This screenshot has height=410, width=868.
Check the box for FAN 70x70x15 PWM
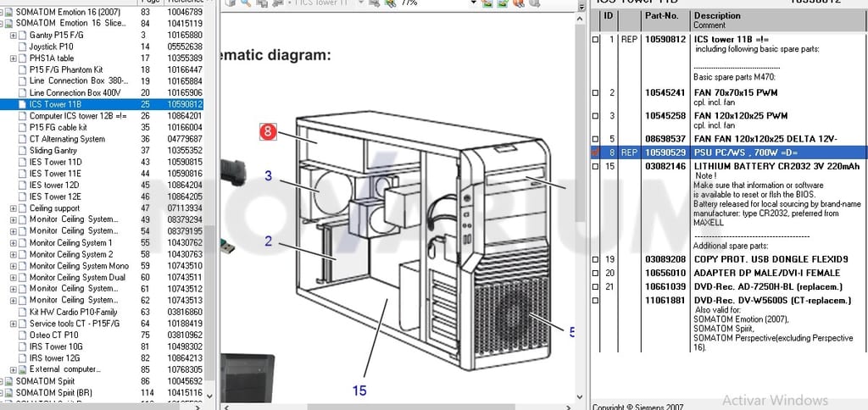point(596,93)
